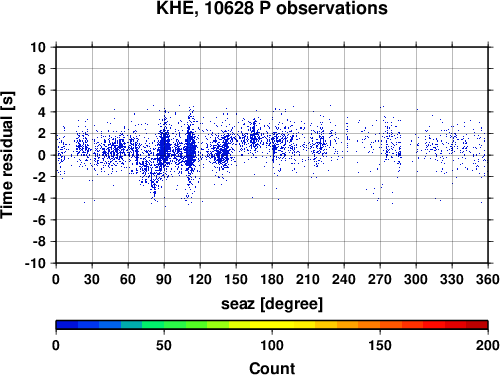
Task: Click the Time residual [s] axis label
Action: pos(7,155)
